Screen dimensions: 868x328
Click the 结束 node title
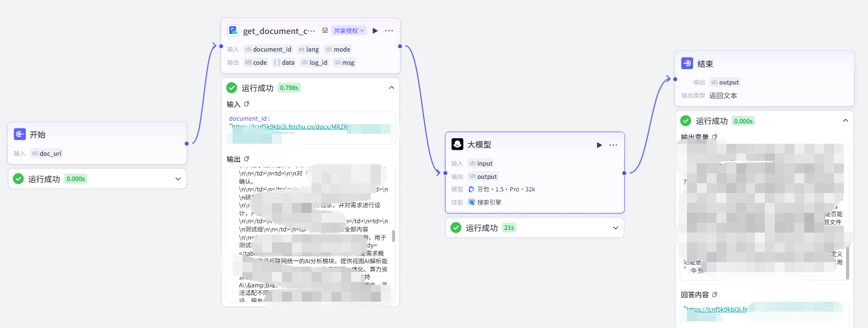[x=705, y=64]
